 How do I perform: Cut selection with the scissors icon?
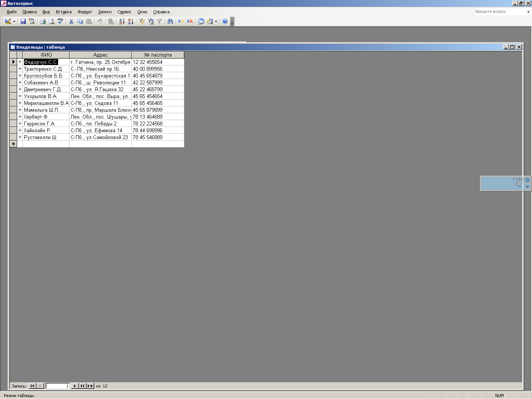click(x=71, y=21)
